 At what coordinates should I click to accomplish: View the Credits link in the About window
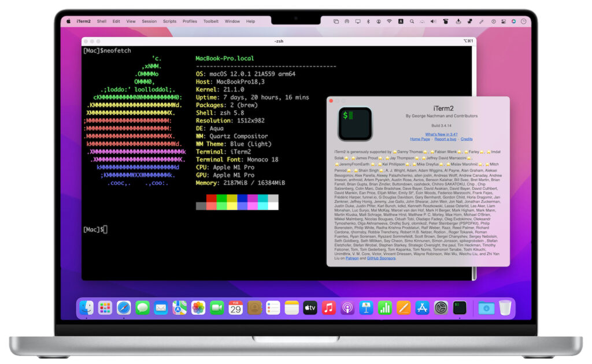point(467,139)
